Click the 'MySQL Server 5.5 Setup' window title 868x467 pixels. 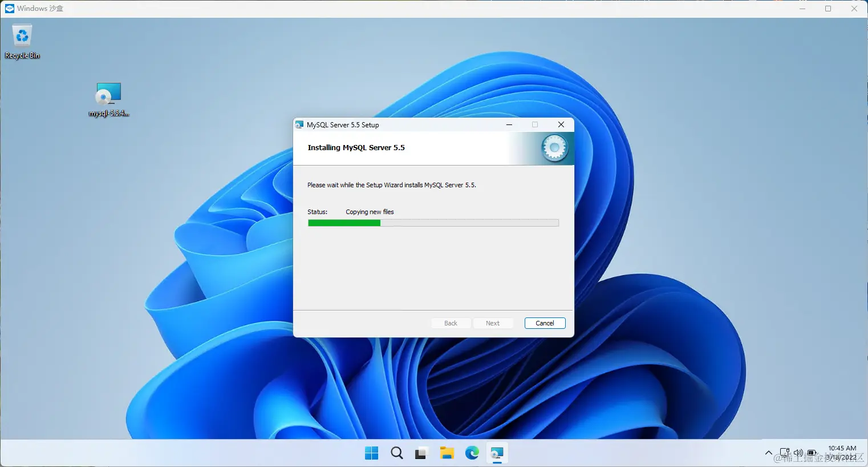tap(343, 125)
